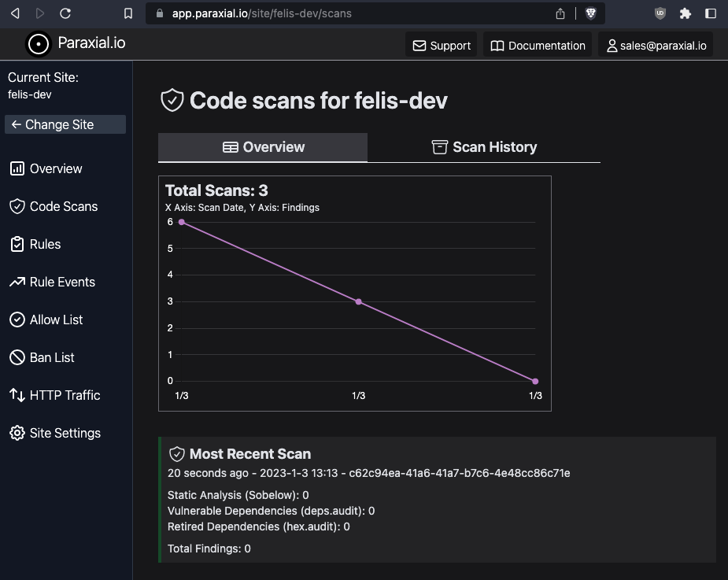728x580 pixels.
Task: Click the Code Scans shield icon
Action: click(x=17, y=207)
